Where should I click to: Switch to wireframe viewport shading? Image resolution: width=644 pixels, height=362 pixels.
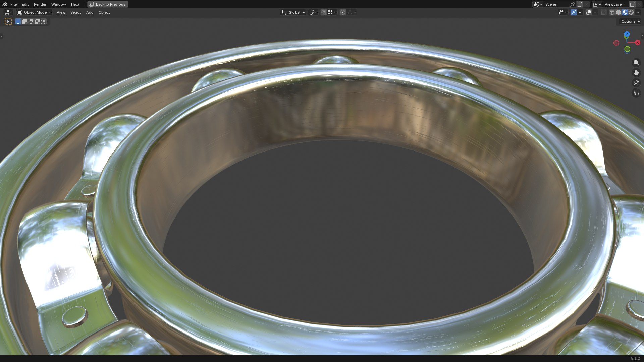tap(612, 12)
